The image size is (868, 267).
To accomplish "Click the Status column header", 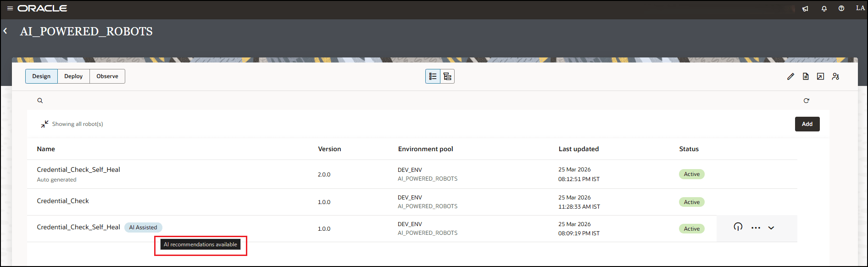I will tap(689, 149).
